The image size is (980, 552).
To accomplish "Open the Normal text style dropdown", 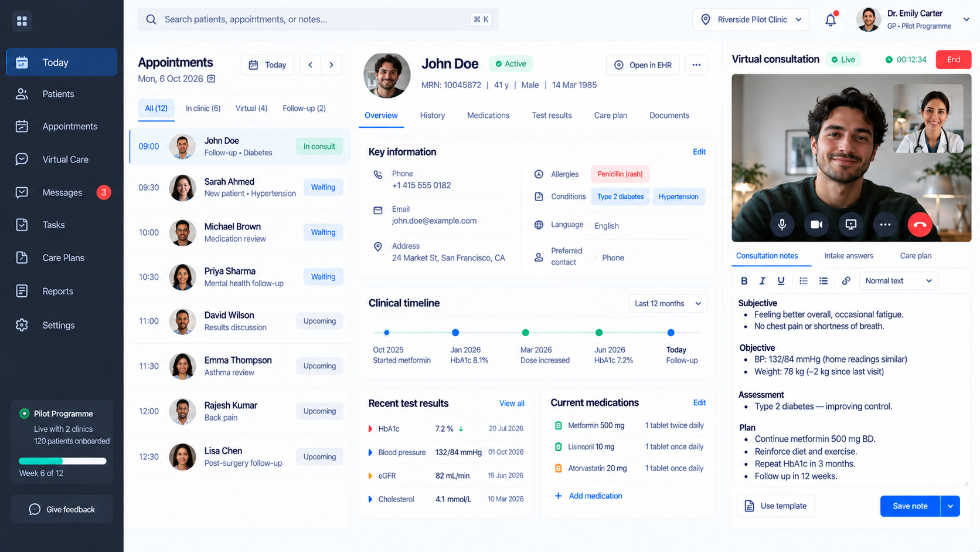I will pyautogui.click(x=898, y=281).
